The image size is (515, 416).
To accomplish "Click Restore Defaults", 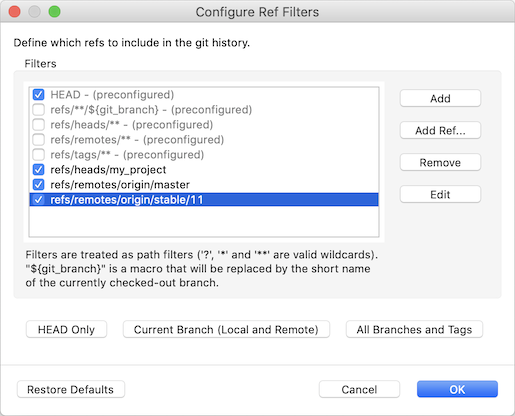I will [71, 389].
